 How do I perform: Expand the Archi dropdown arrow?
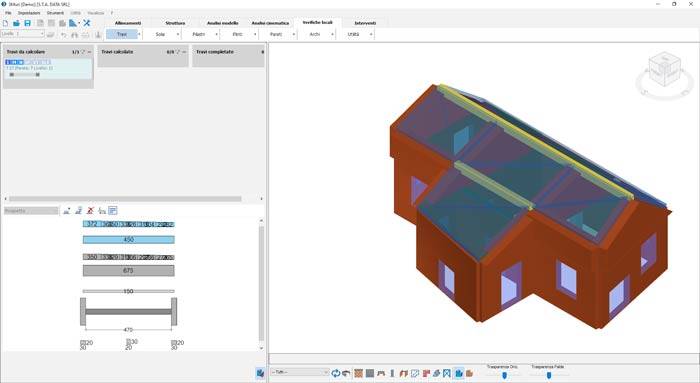[x=332, y=34]
